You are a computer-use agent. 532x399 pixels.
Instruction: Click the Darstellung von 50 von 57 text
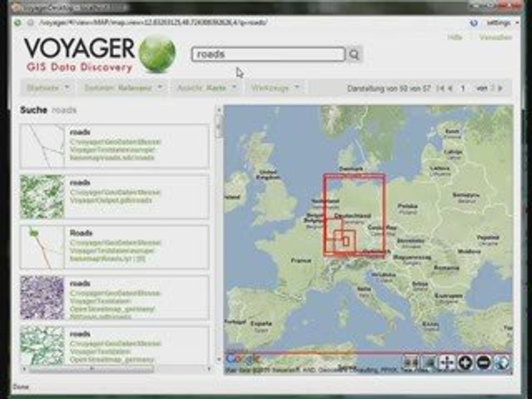pos(389,89)
